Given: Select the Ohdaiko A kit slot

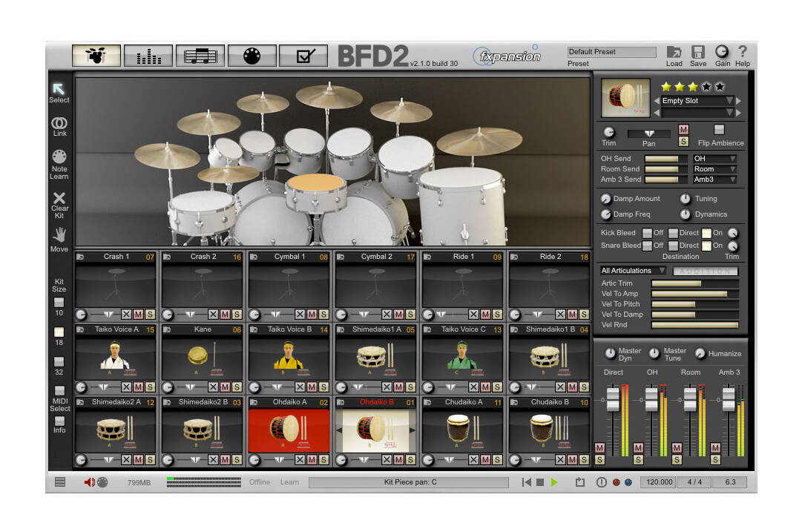Looking at the screenshot, I should point(289,430).
